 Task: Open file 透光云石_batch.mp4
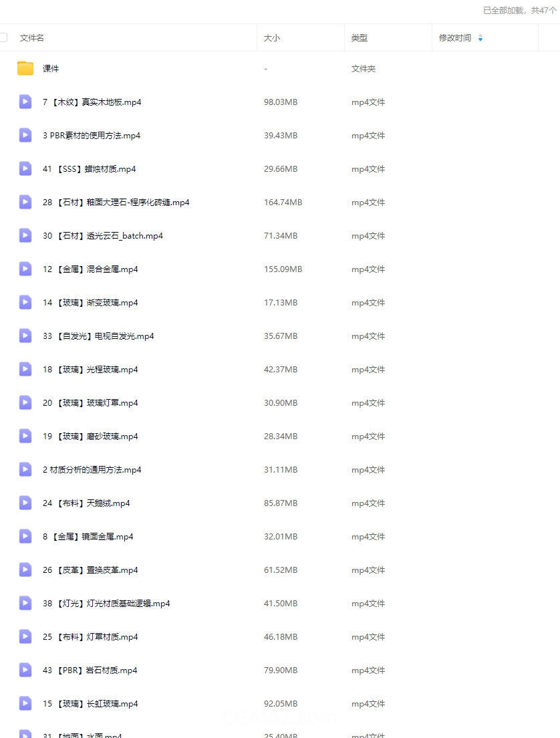[103, 236]
